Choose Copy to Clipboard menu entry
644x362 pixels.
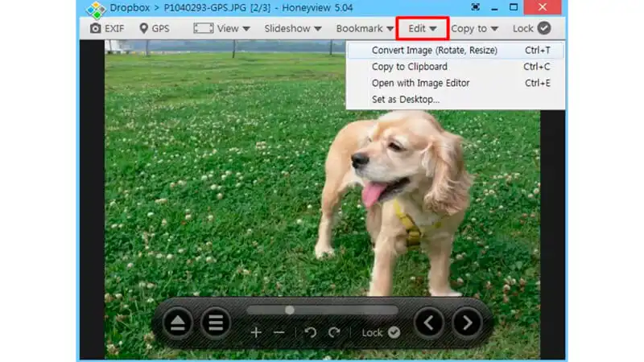coord(456,67)
